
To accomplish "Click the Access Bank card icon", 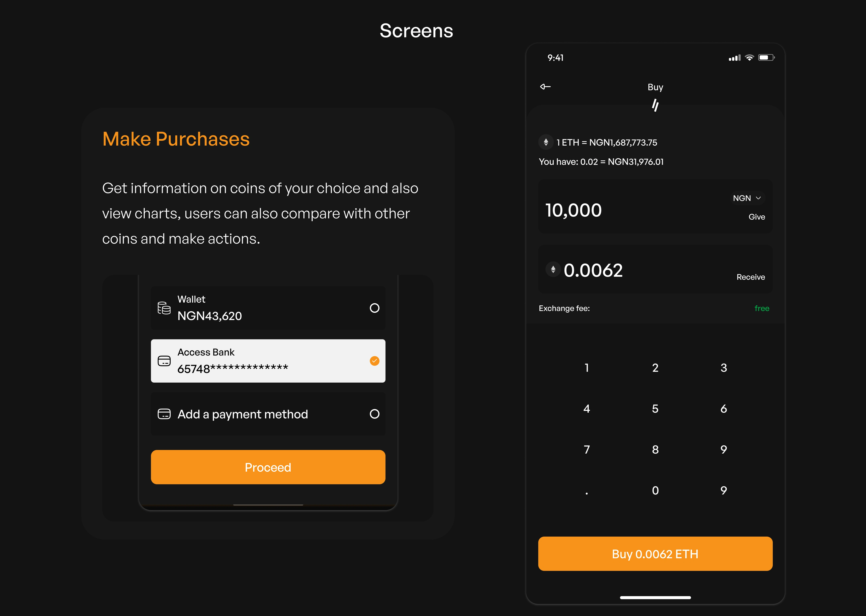I will pos(164,361).
